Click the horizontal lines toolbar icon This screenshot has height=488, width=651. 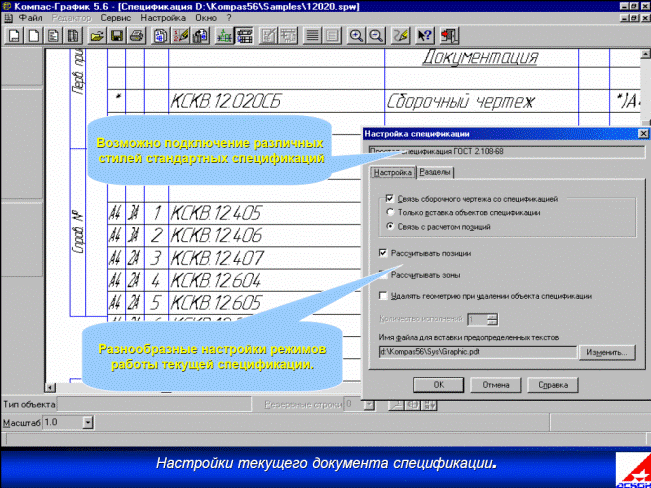(x=312, y=36)
